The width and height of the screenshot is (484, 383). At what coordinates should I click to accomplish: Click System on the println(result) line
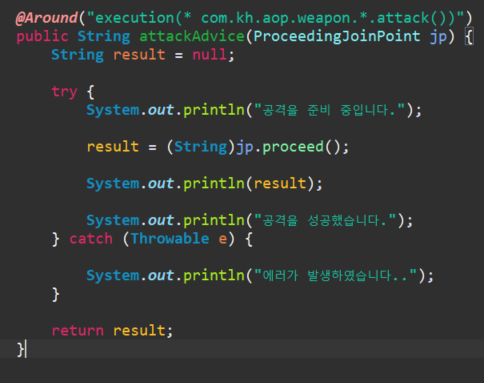(x=113, y=183)
